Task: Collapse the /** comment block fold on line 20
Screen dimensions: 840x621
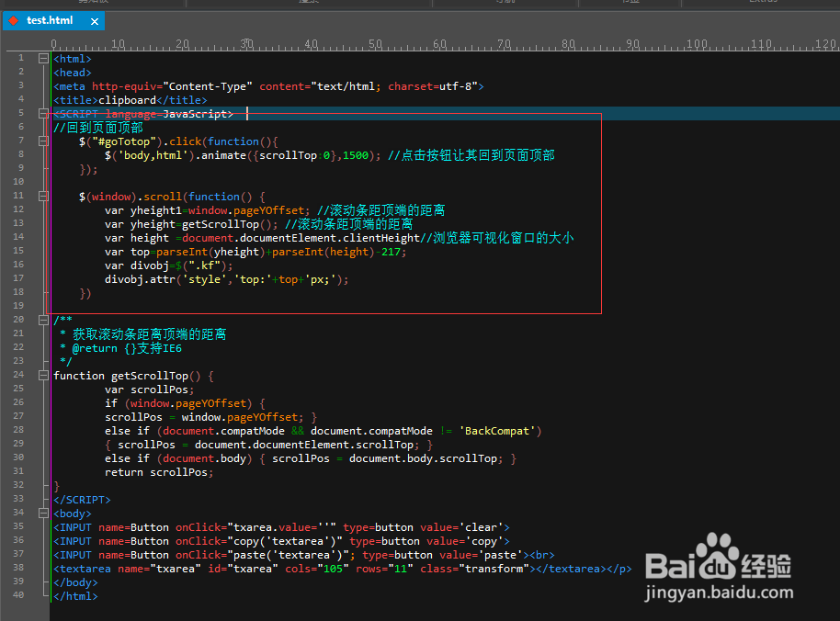Action: (x=43, y=320)
